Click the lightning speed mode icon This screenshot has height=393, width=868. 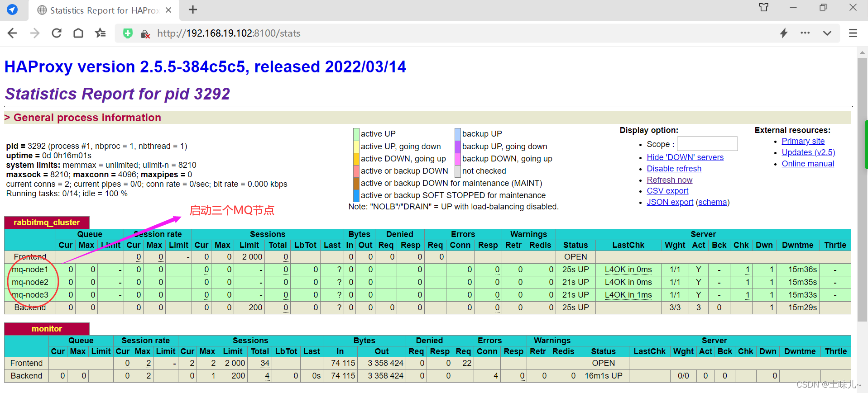pyautogui.click(x=784, y=33)
